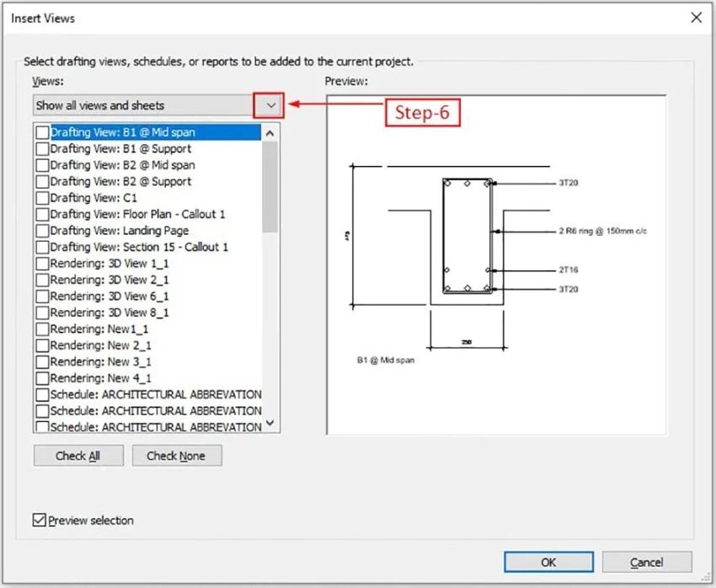
Task: Select Drafting View: Floor Plan - Callout 1
Action: point(137,215)
